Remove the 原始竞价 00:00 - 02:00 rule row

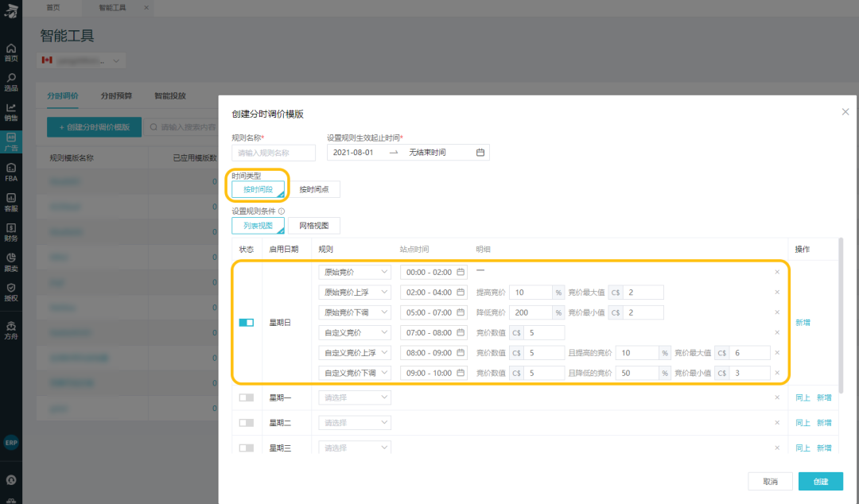[777, 272]
